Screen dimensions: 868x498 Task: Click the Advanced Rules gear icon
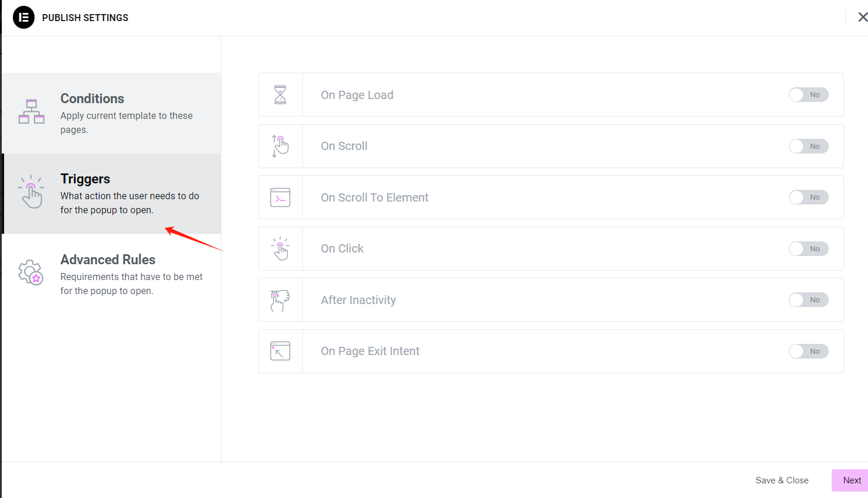click(31, 272)
